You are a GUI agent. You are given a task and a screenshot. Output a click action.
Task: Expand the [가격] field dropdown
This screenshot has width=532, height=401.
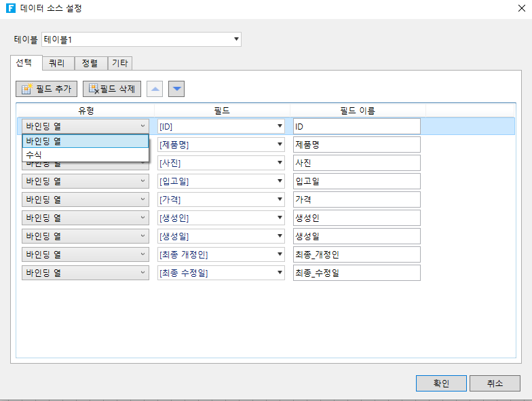point(280,199)
